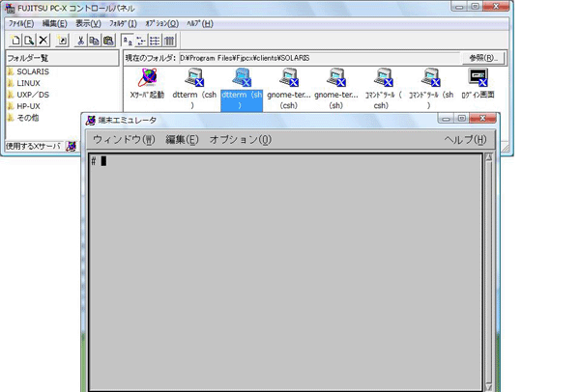Open the ヘルプ menu in terminal emulator
Screen dimensions: 580x392
[x=464, y=140]
